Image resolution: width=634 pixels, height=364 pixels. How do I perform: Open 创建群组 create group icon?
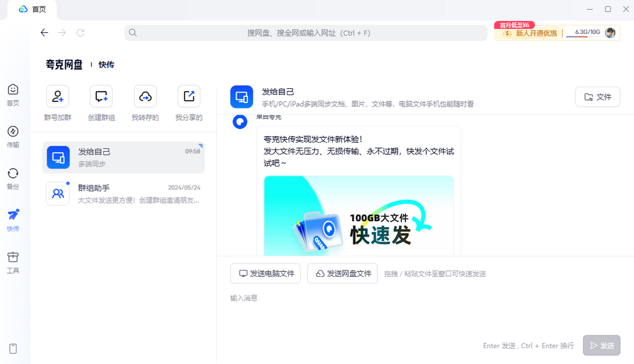(x=101, y=96)
